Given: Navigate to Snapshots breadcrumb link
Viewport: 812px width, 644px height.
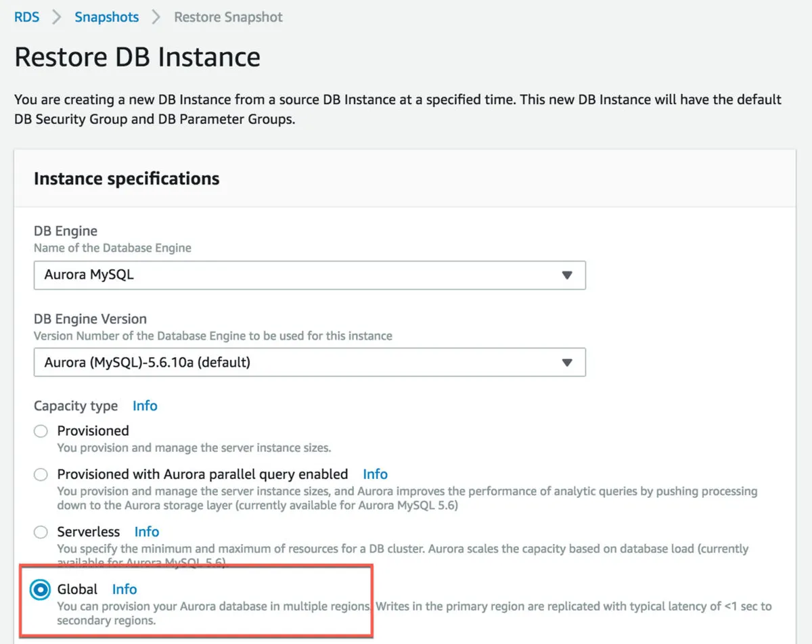Looking at the screenshot, I should coord(107,17).
